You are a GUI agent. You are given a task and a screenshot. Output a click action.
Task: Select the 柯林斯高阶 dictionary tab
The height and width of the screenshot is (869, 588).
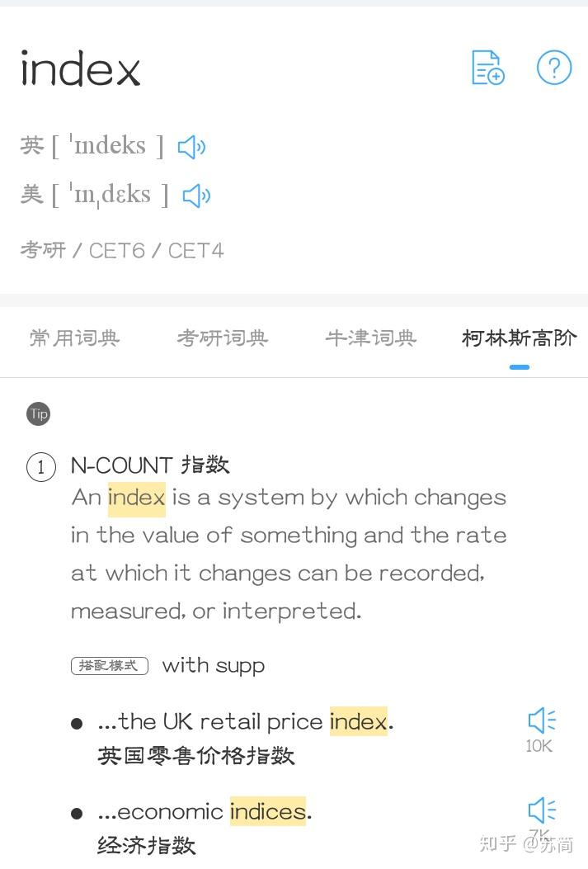pos(519,338)
